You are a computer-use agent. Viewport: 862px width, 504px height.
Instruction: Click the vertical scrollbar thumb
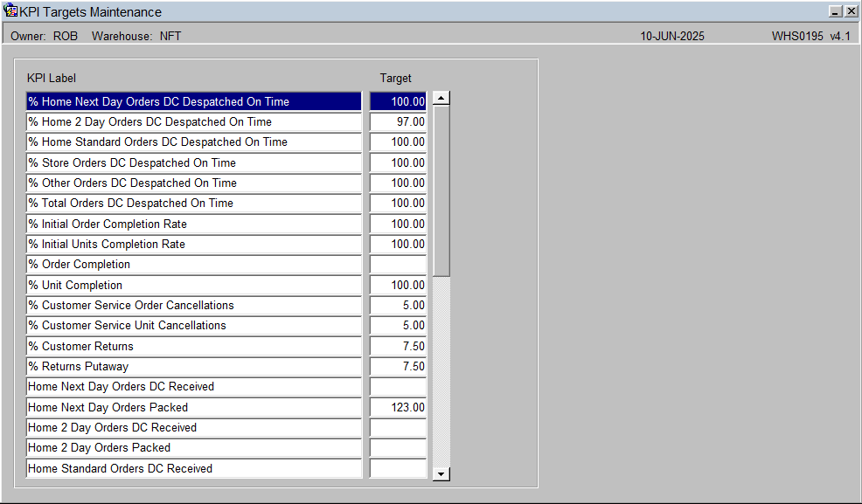(441, 191)
